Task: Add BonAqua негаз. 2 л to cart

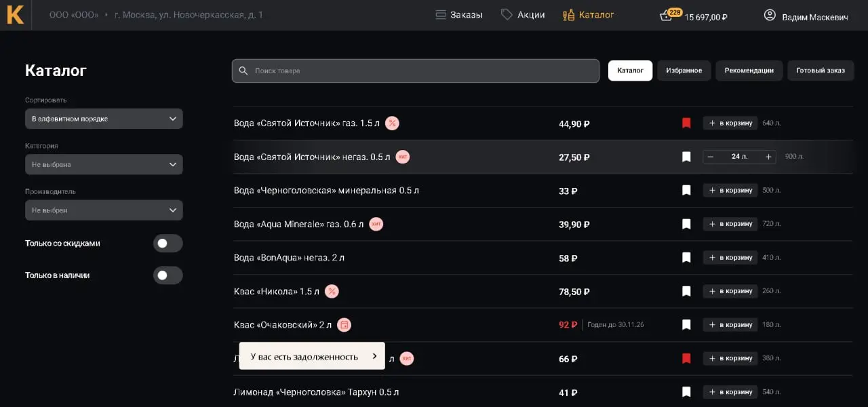Action: click(x=730, y=258)
